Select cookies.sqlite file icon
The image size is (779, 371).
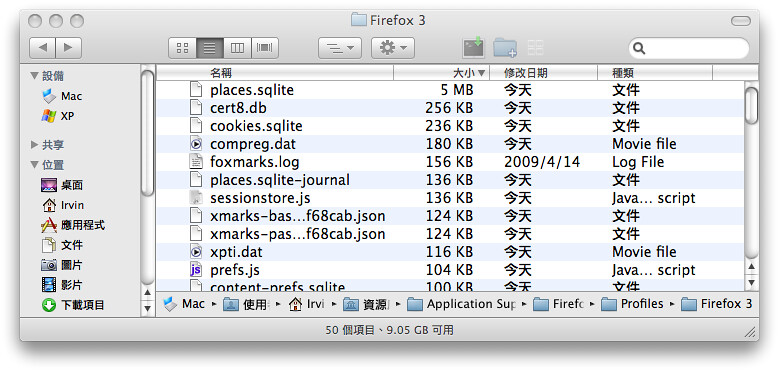click(x=197, y=126)
